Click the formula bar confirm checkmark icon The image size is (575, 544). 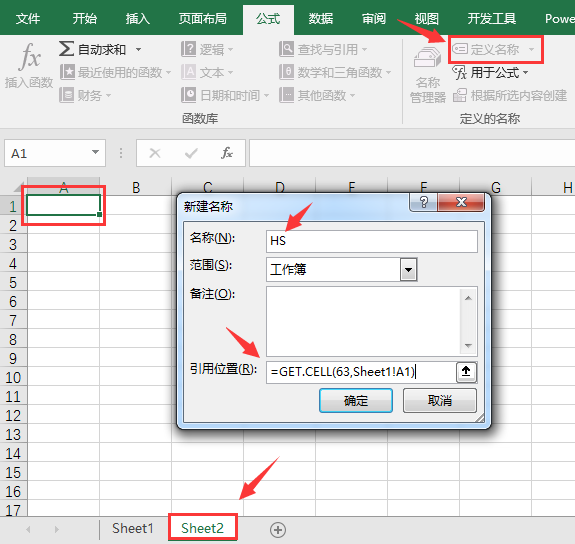(x=191, y=153)
